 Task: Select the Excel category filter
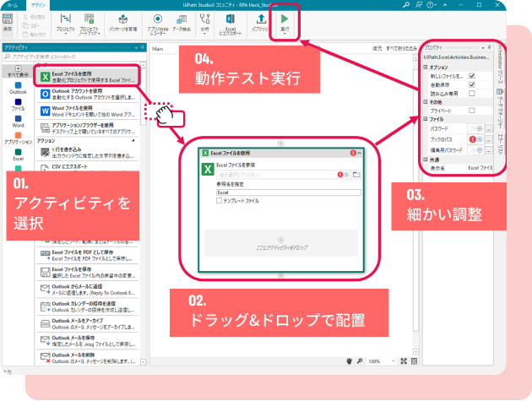click(18, 155)
